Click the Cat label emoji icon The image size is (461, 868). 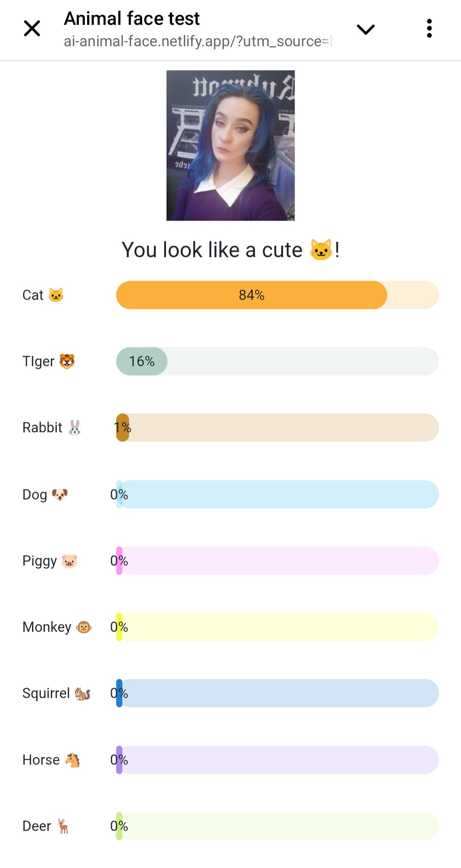pos(56,295)
